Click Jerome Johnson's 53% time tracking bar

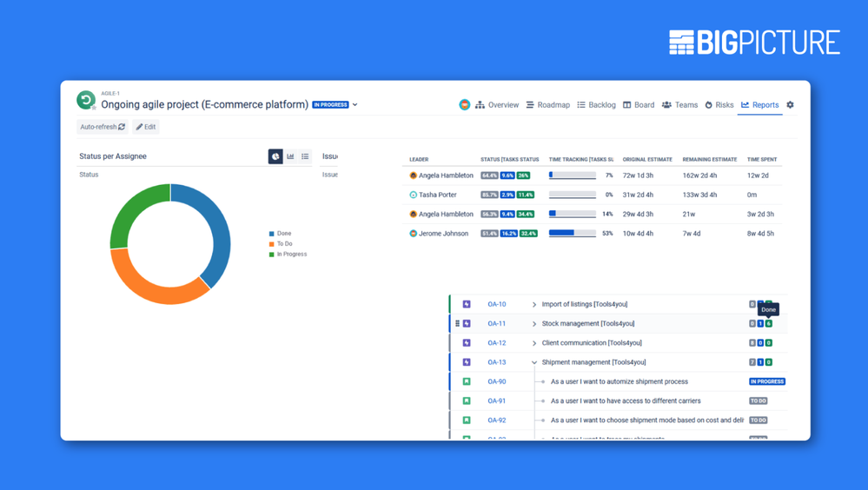click(x=573, y=233)
